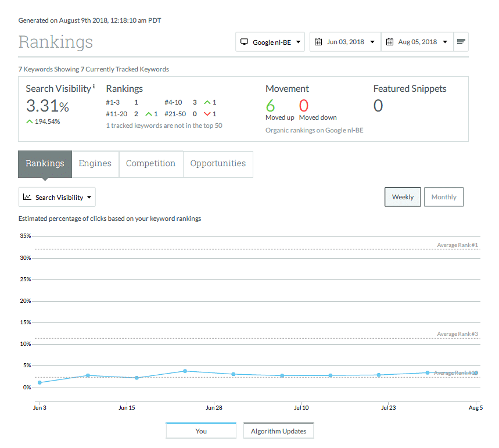The image size is (499, 448).
Task: Go to the Opportunities tab
Action: click(218, 163)
